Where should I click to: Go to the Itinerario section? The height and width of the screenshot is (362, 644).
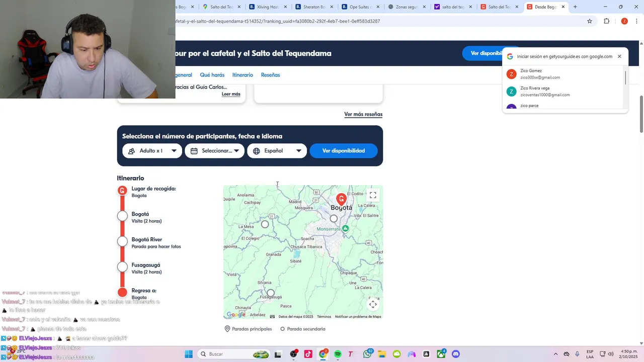[243, 75]
